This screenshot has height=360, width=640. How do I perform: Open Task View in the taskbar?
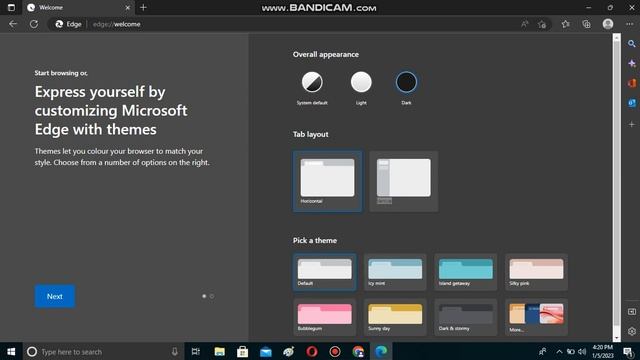point(196,351)
